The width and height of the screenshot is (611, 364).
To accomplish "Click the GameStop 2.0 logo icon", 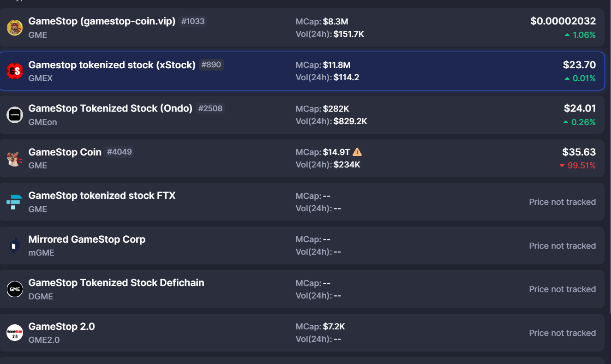I will pyautogui.click(x=15, y=333).
